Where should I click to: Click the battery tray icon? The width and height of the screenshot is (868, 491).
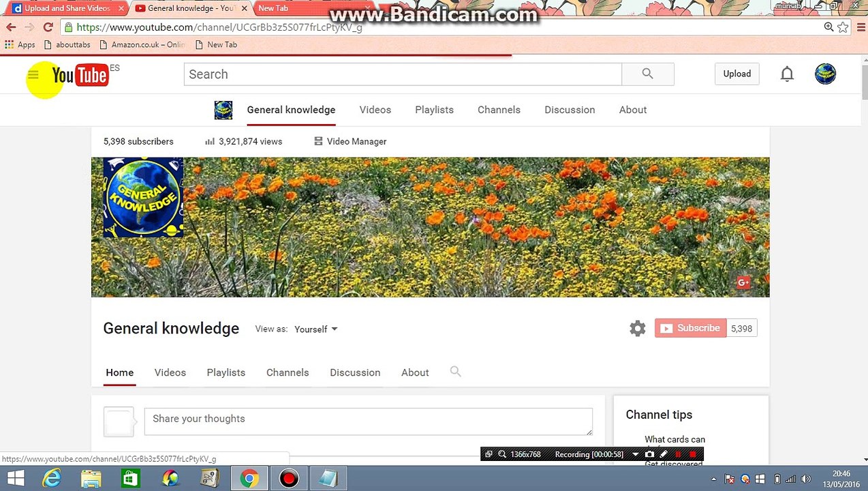[x=777, y=479]
